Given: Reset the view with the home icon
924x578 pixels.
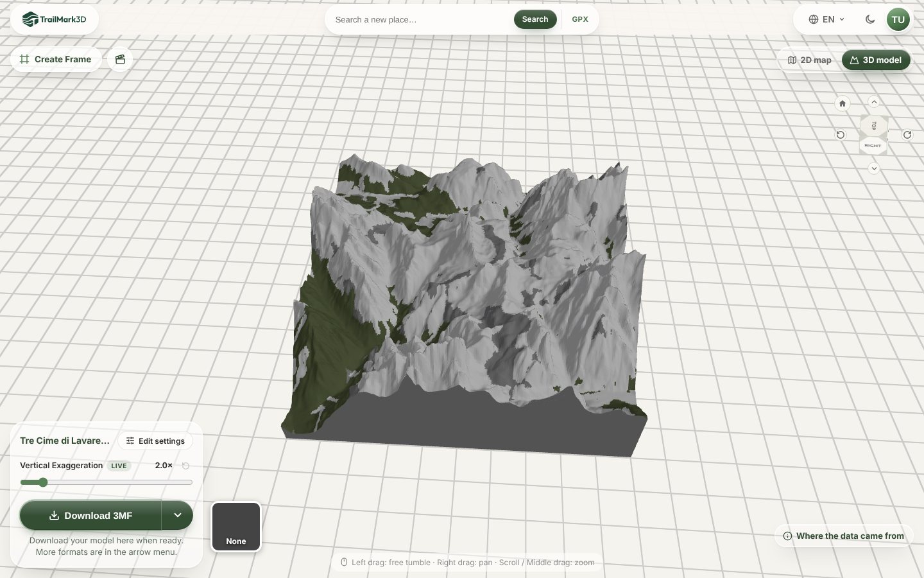Looking at the screenshot, I should [843, 103].
